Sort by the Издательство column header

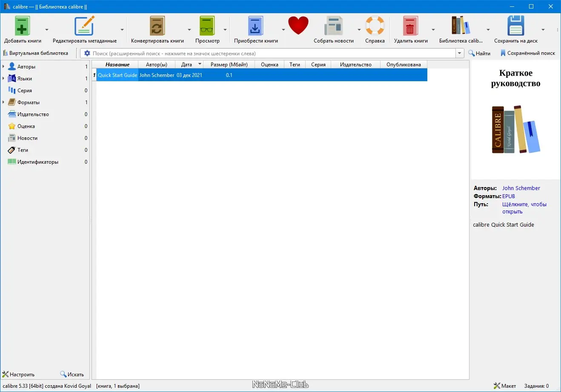[x=356, y=65]
